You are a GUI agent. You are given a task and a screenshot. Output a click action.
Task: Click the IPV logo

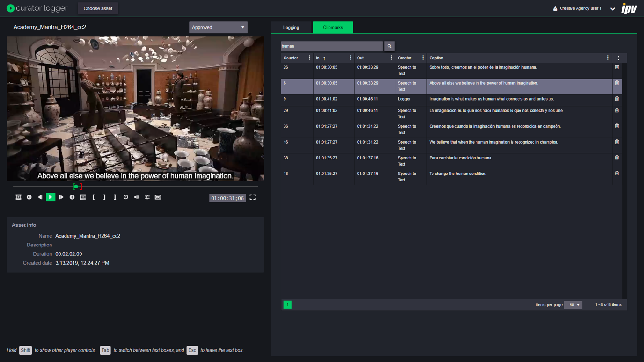tap(629, 8)
